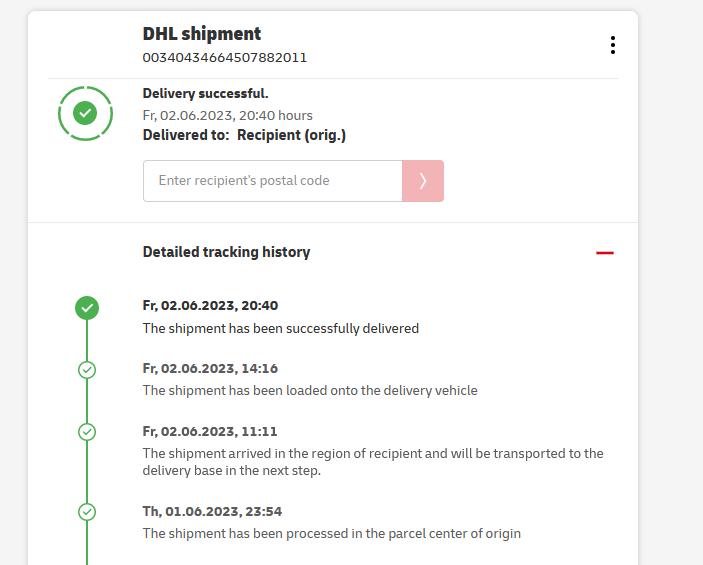Click the checkmark beside the 11:11 step

tap(87, 432)
